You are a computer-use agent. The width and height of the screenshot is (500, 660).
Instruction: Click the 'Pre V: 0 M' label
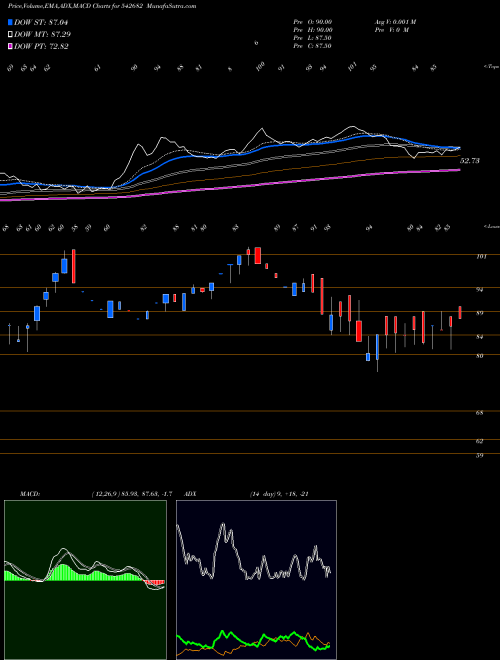coord(391,30)
